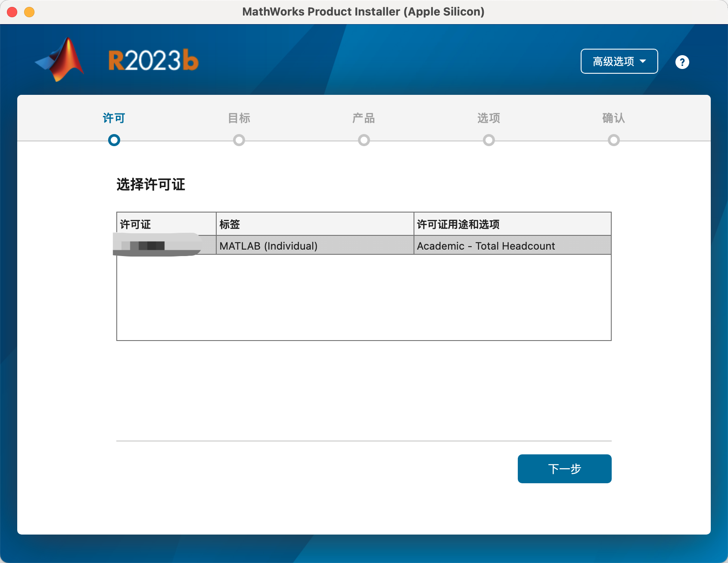Go to the 选项 step tab

pyautogui.click(x=488, y=118)
